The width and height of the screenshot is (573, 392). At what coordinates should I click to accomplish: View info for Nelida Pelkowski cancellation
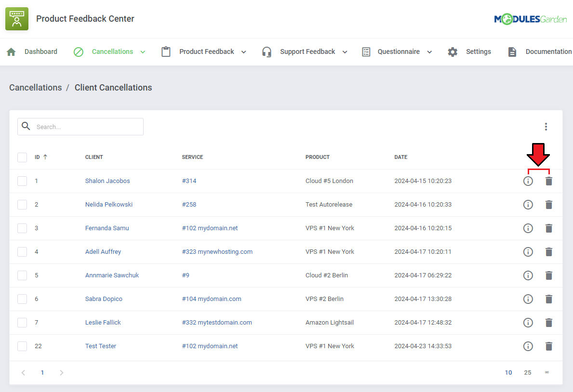[x=528, y=205]
